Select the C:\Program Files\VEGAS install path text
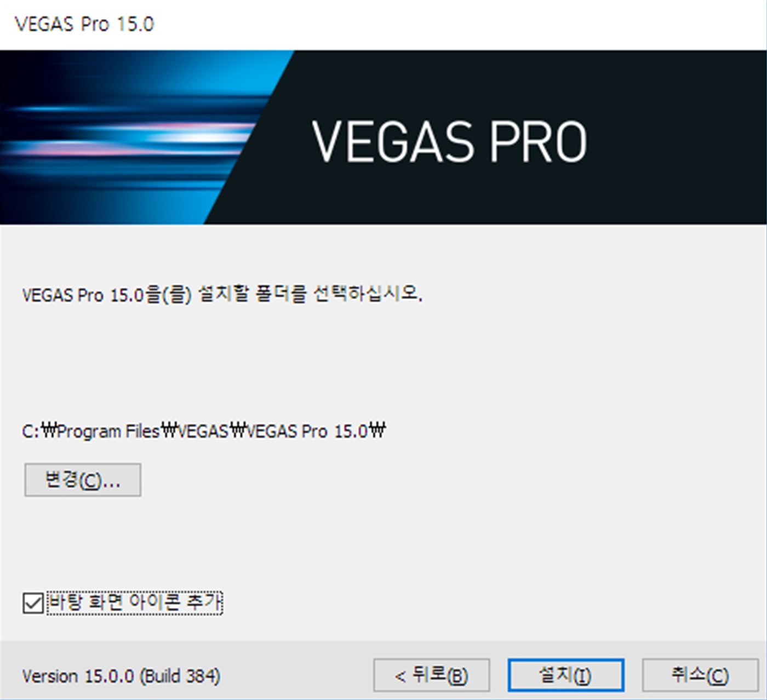This screenshot has height=700, width=767. click(204, 431)
